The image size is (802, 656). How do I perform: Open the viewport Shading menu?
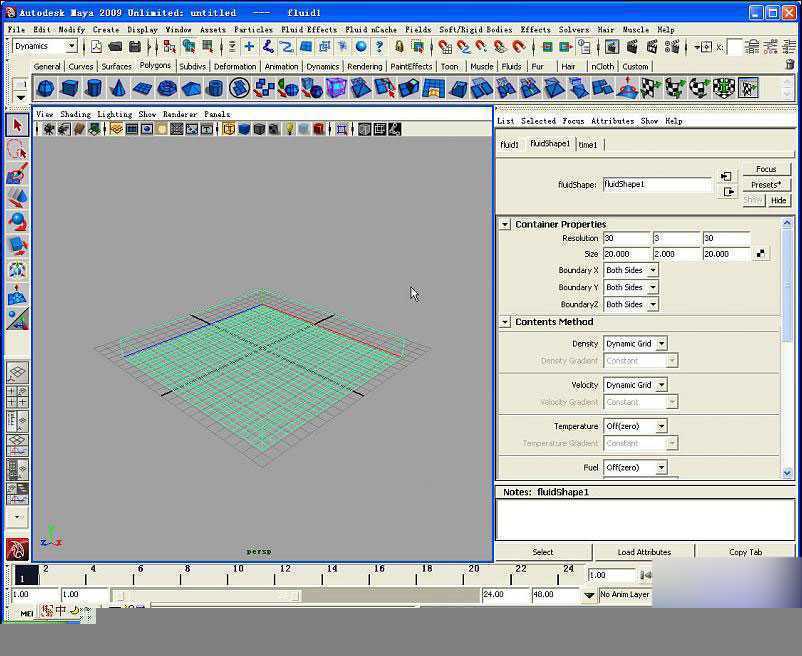click(75, 114)
